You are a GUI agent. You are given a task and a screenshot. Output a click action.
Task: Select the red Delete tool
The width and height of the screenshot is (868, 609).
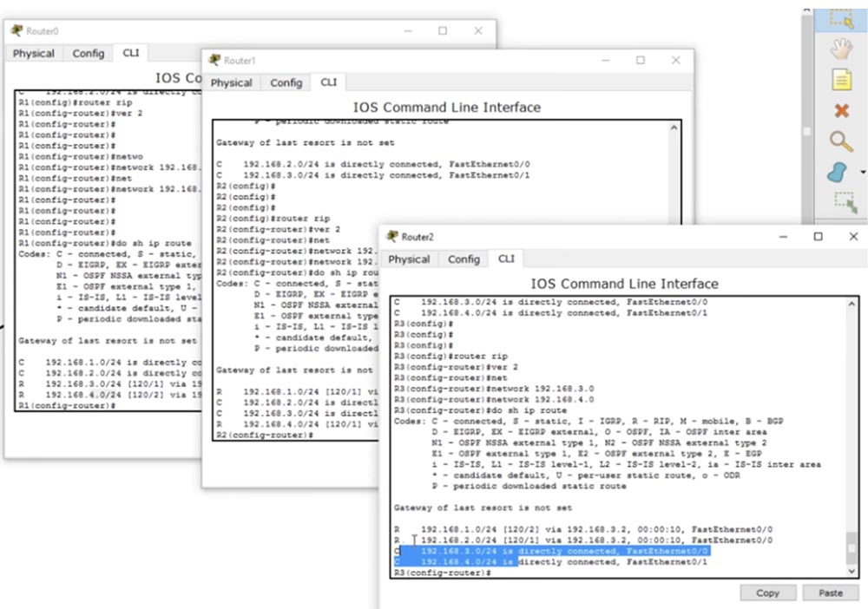(841, 111)
